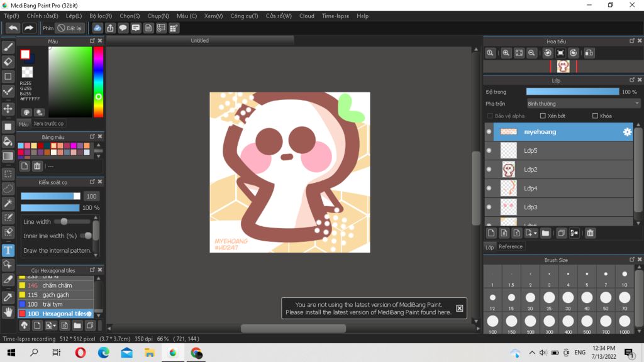
Task: Select the Eraser tool
Action: pyautogui.click(x=8, y=62)
